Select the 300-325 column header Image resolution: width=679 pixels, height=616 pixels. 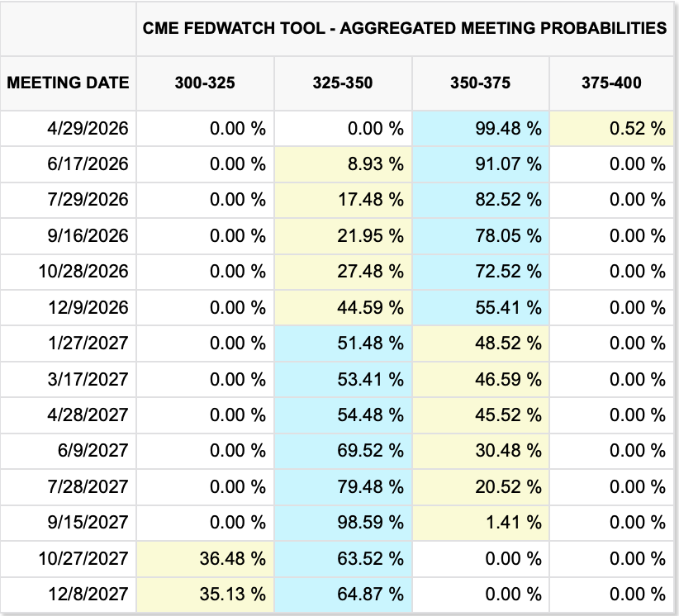coord(205,83)
